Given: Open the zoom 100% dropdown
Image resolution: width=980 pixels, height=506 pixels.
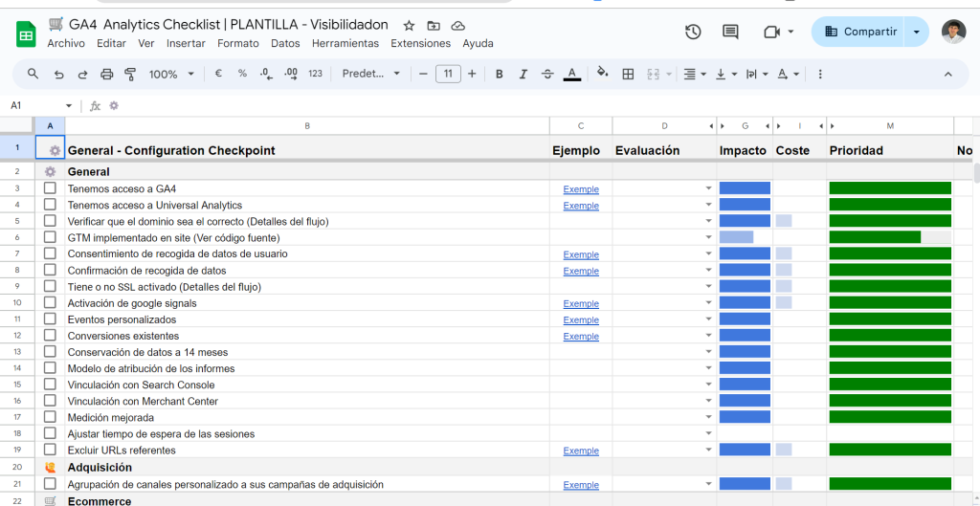Looking at the screenshot, I should tap(171, 74).
